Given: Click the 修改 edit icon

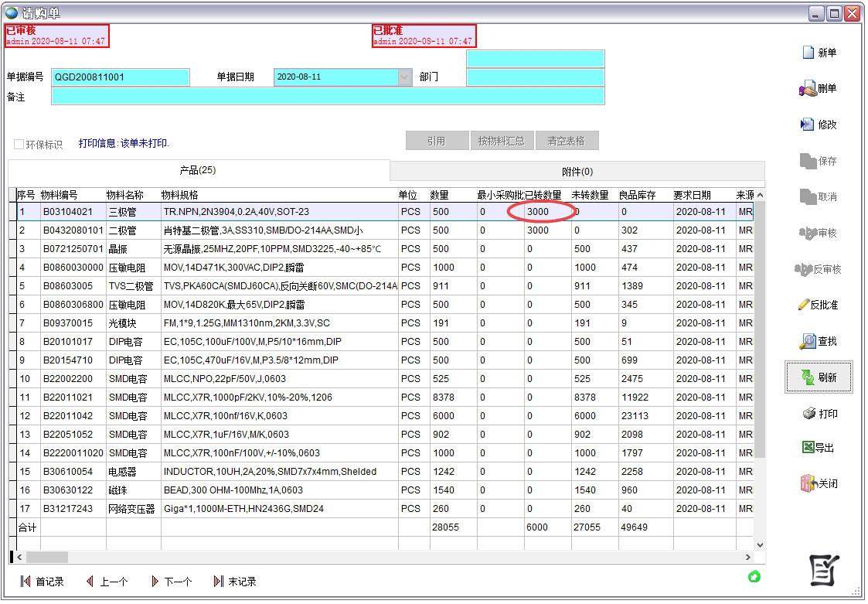Looking at the screenshot, I should pos(808,125).
